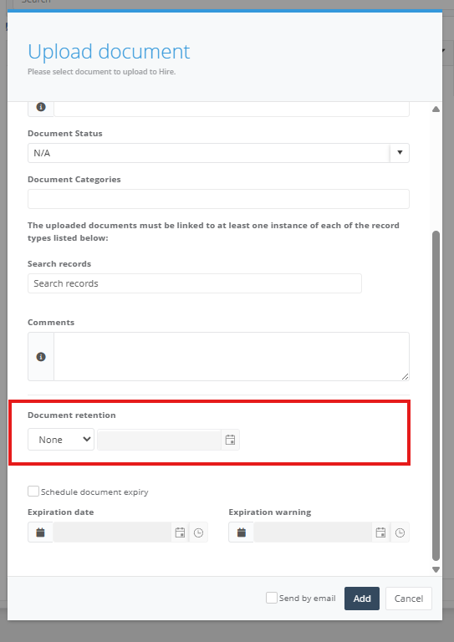This screenshot has height=642, width=454.
Task: Open the Expiration date calendar picker icon
Action: [x=180, y=533]
